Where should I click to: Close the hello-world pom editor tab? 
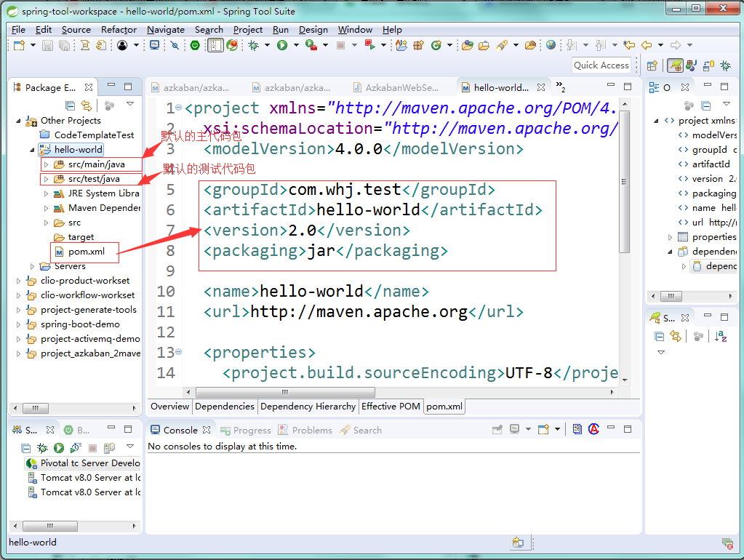(x=541, y=87)
